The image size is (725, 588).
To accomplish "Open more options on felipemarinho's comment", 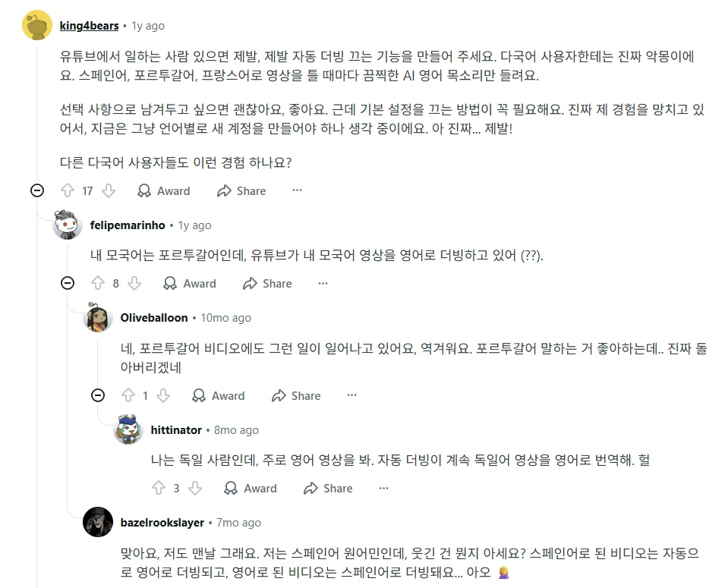I will 323,283.
